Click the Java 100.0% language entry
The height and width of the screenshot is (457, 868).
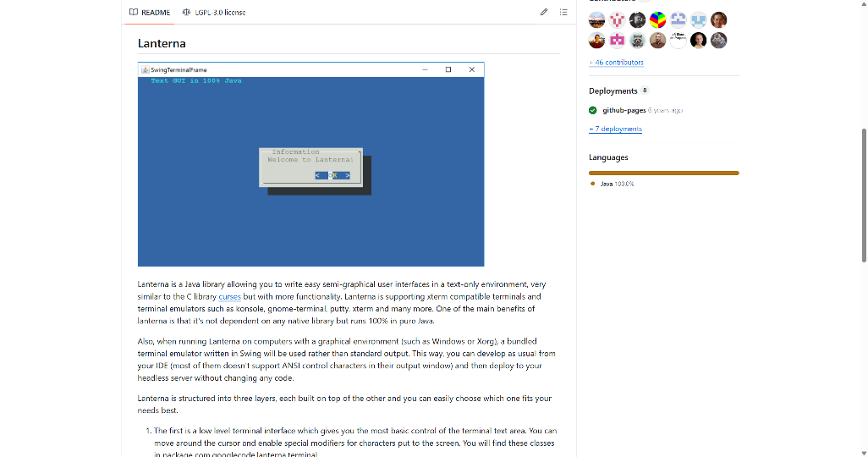[617, 184]
